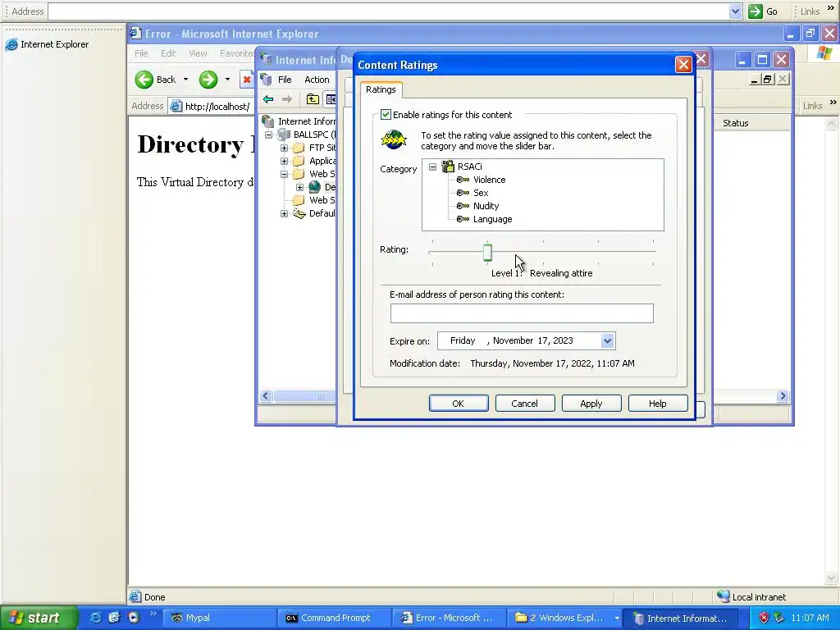
Task: Select the FTP Sites folder icon
Action: 299,148
